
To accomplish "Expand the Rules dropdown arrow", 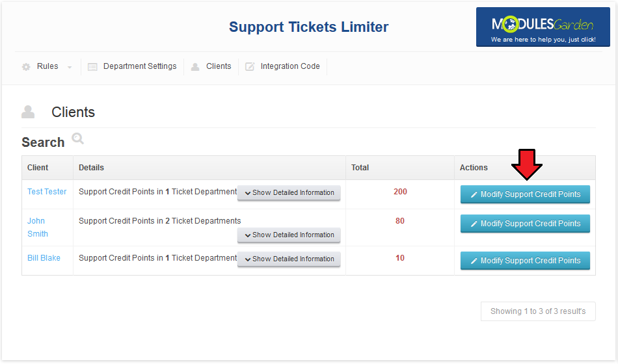I will pos(70,68).
